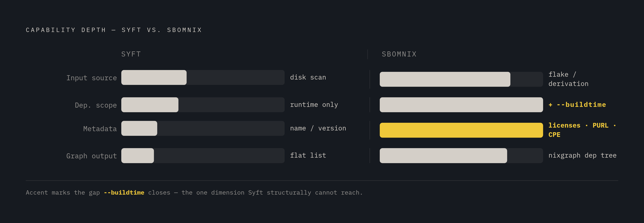Click the 'flake / derivation' label
644x223 pixels.
pyautogui.click(x=568, y=79)
